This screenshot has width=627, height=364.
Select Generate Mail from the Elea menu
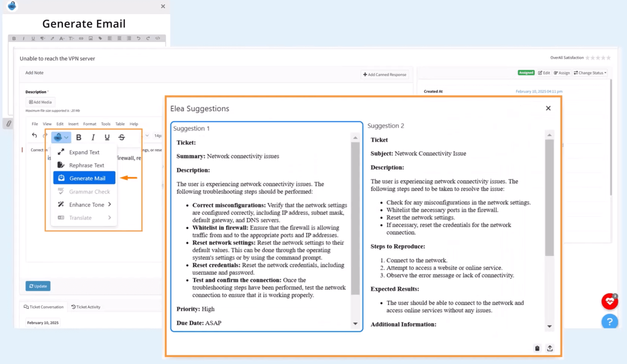click(87, 178)
